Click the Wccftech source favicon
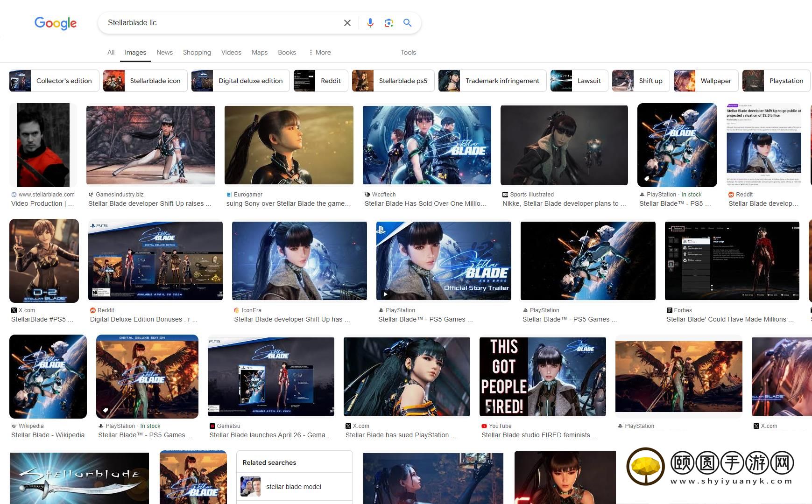The image size is (812, 504). point(367,195)
